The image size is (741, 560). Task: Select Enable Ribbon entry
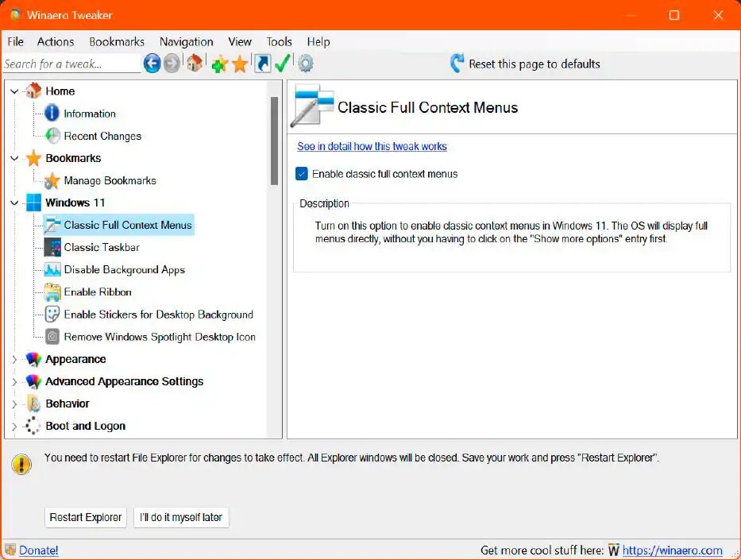click(98, 292)
